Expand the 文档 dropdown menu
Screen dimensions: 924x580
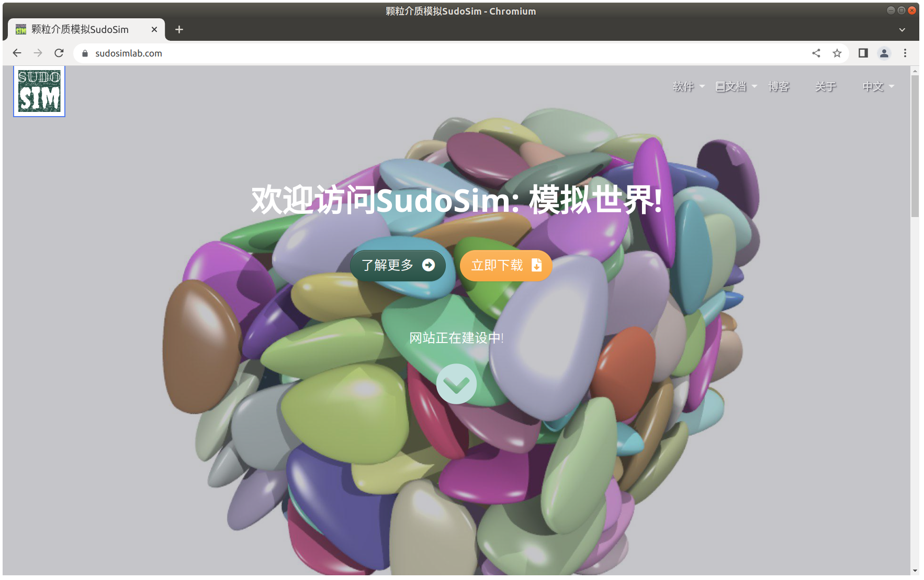tap(736, 86)
